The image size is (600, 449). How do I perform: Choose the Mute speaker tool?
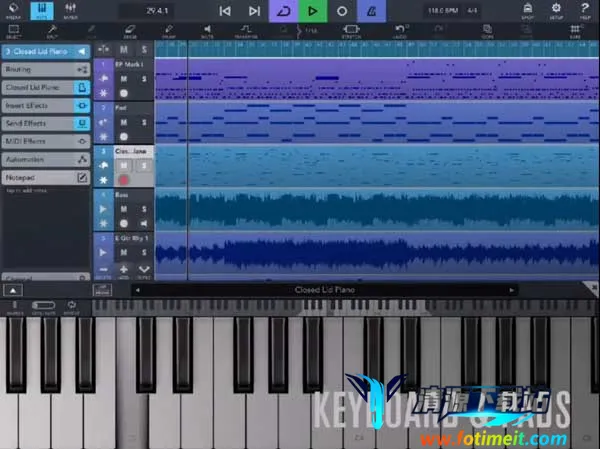pyautogui.click(x=207, y=31)
